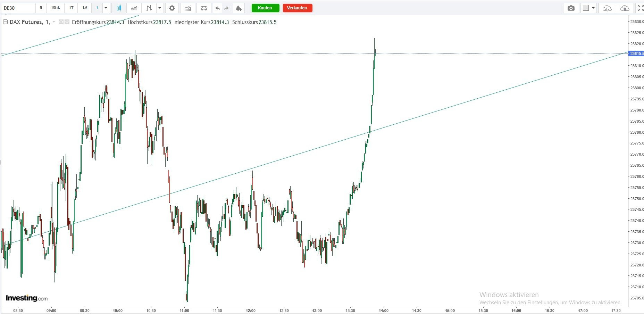
Task: Undo the last chart action
Action: tap(217, 8)
